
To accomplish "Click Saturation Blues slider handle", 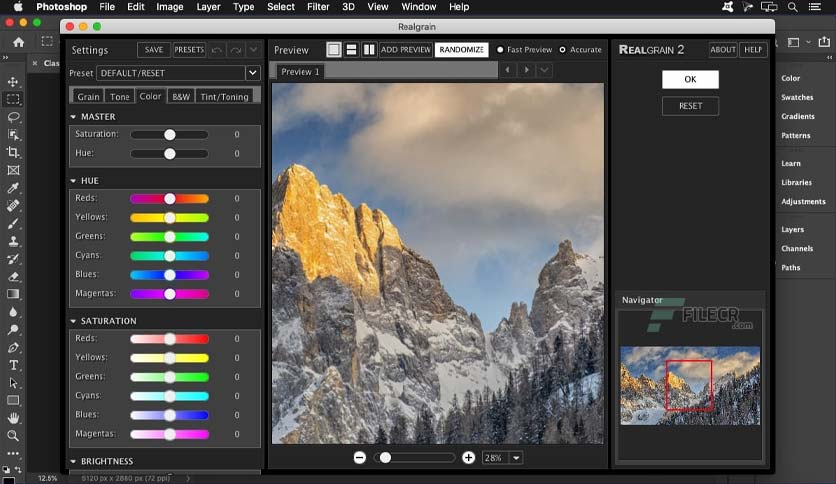I will (x=170, y=415).
